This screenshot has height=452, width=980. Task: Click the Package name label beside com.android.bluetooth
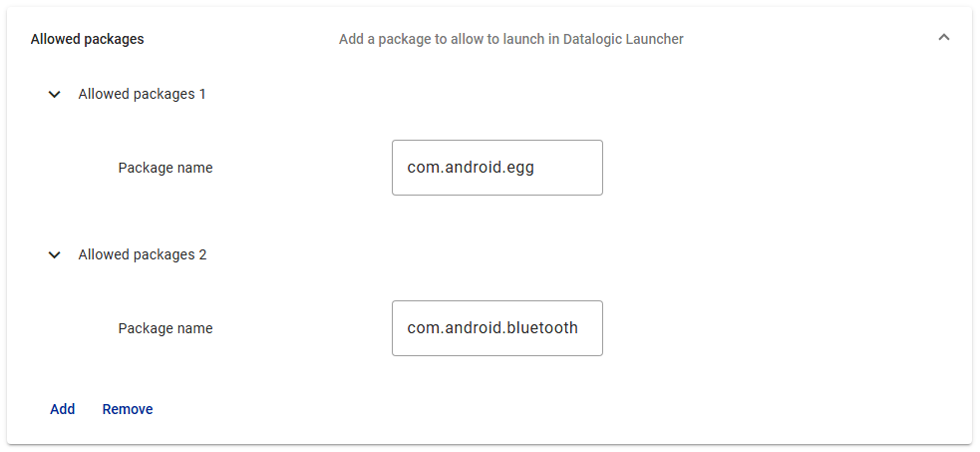(x=165, y=328)
